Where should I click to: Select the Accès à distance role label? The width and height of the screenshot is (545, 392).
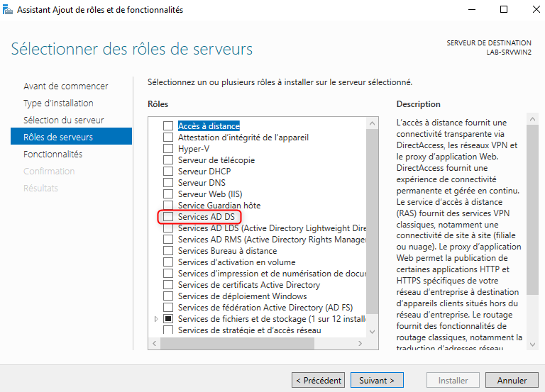(x=209, y=125)
